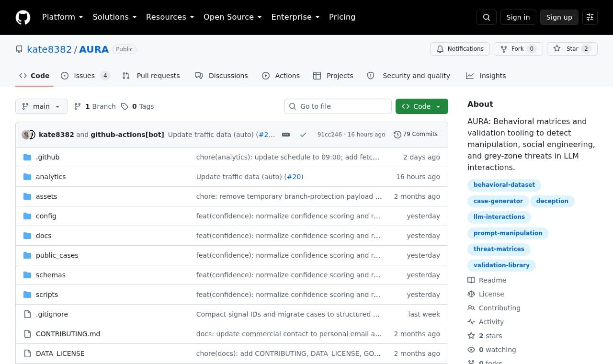This screenshot has height=364, width=613.
Task: Expand the Resources menu
Action: point(170,17)
